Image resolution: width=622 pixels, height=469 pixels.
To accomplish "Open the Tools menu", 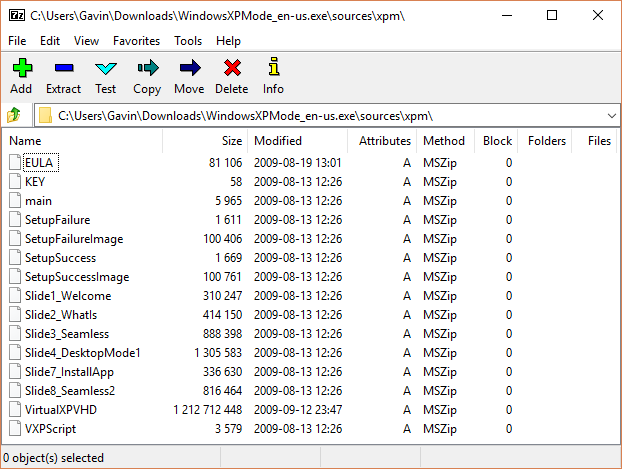I will pyautogui.click(x=188, y=41).
